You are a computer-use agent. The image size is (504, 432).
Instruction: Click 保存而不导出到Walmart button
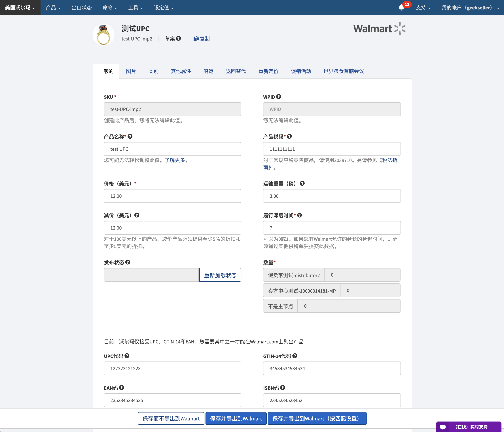click(x=171, y=418)
